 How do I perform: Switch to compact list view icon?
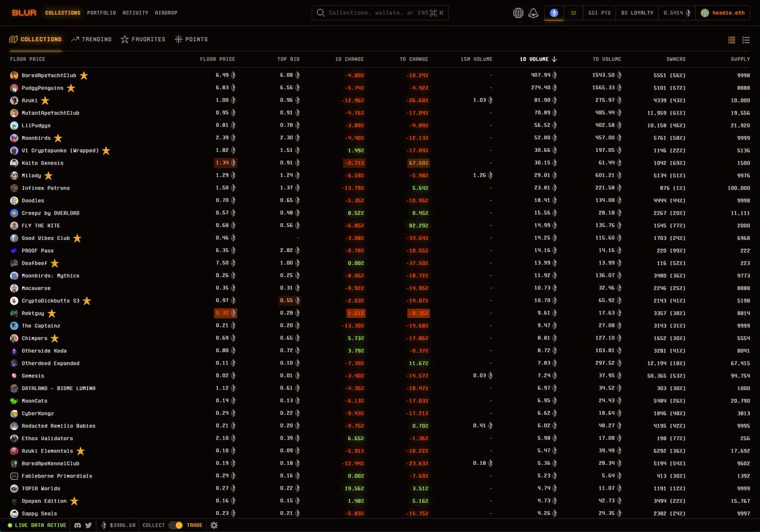tap(746, 40)
